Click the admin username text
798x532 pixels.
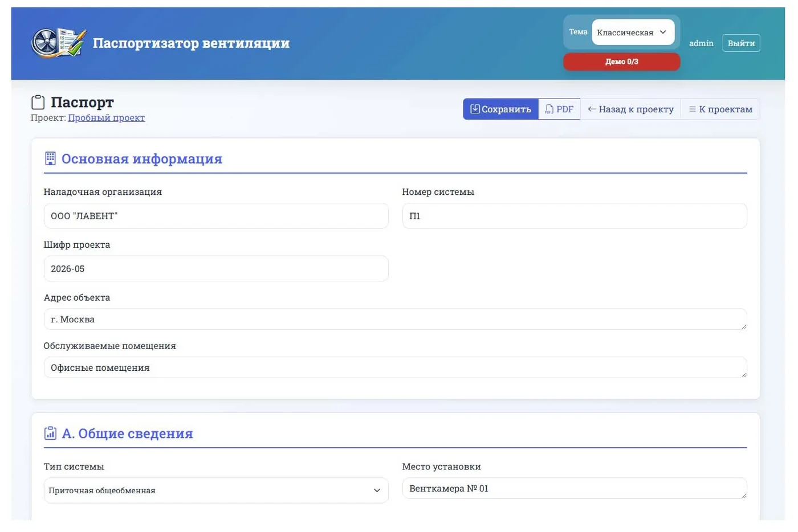[701, 43]
